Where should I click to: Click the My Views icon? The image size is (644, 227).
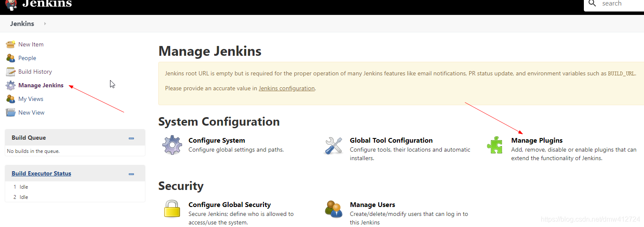point(11,99)
